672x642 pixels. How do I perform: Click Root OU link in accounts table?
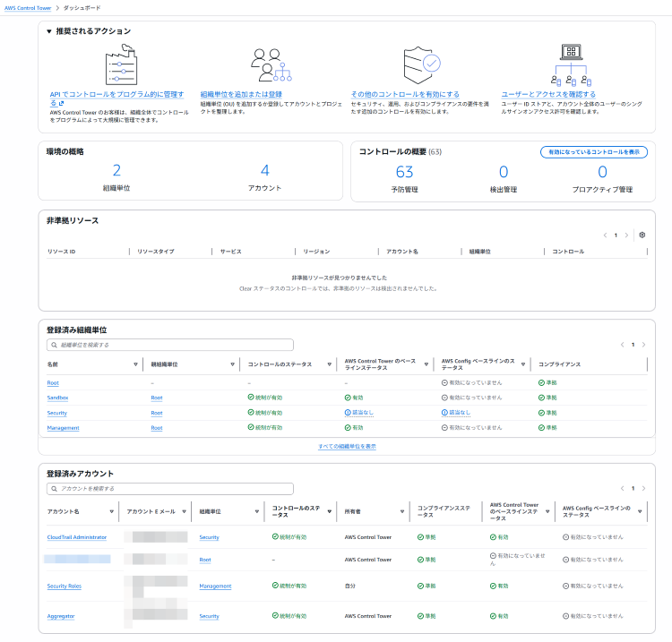coord(205,560)
